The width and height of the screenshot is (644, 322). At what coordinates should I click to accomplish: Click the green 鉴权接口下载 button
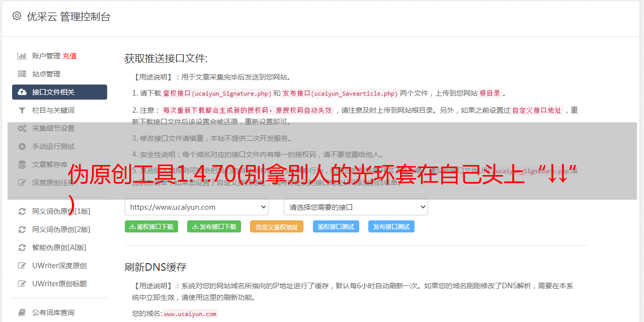point(151,226)
